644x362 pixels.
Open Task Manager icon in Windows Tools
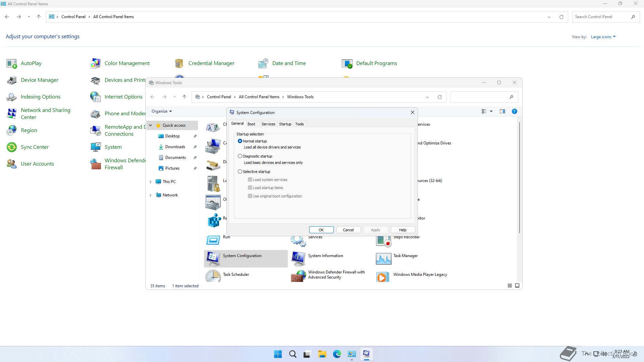[383, 258]
